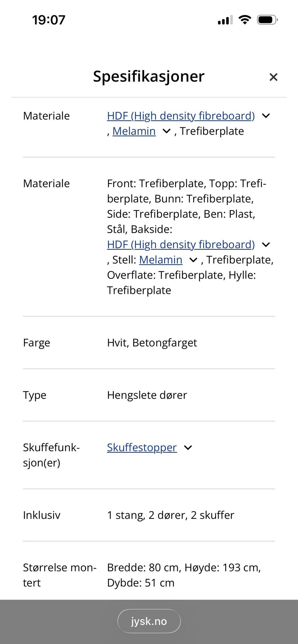Open the Skuffestopper link

141,448
